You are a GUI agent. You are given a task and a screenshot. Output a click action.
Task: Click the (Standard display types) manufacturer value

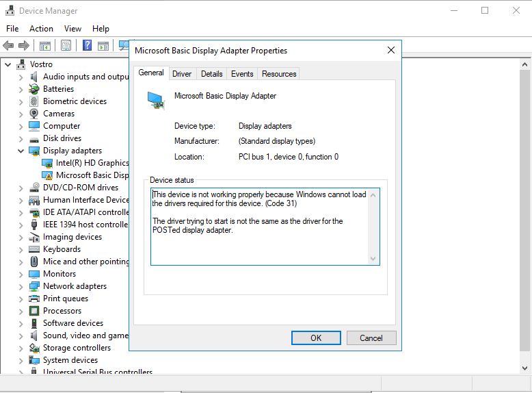point(277,141)
